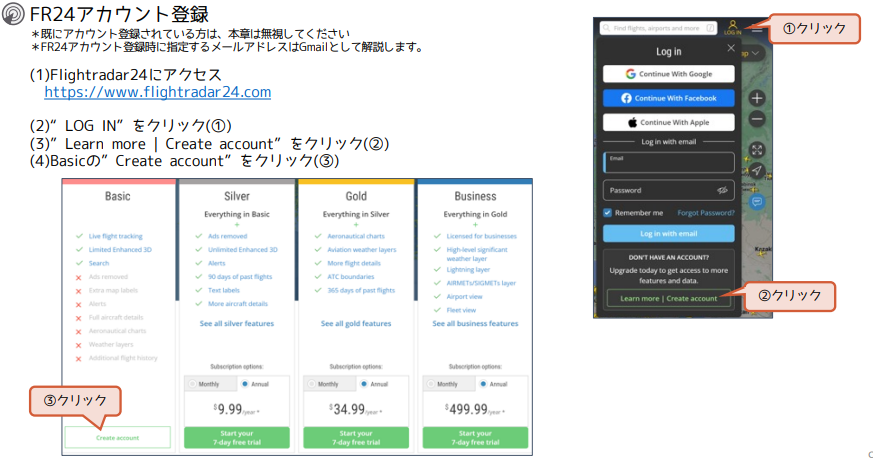Open the flightradar24.com hyperlink
873x459 pixels.
158,92
